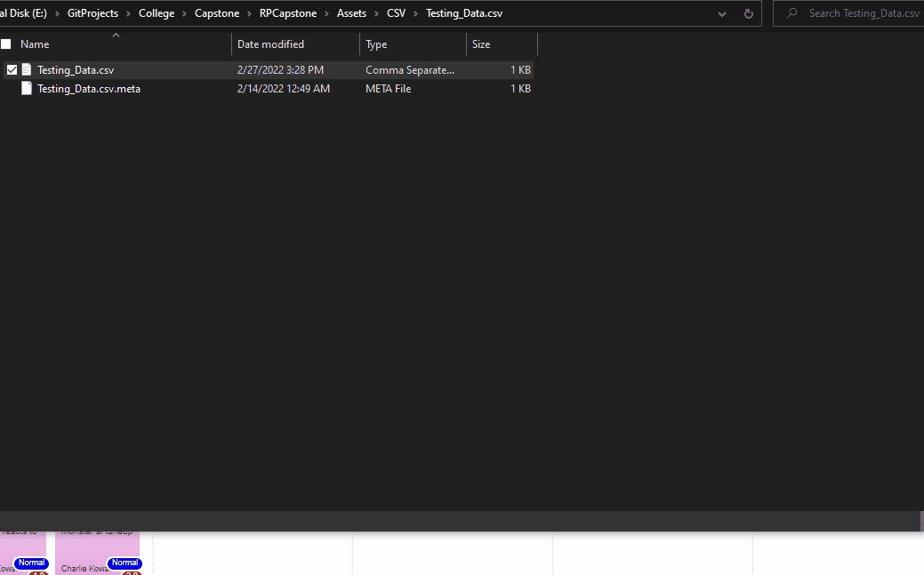The image size is (924, 575).
Task: Expand the chevron after Disk (E:) breadcrumb
Action: (57, 13)
